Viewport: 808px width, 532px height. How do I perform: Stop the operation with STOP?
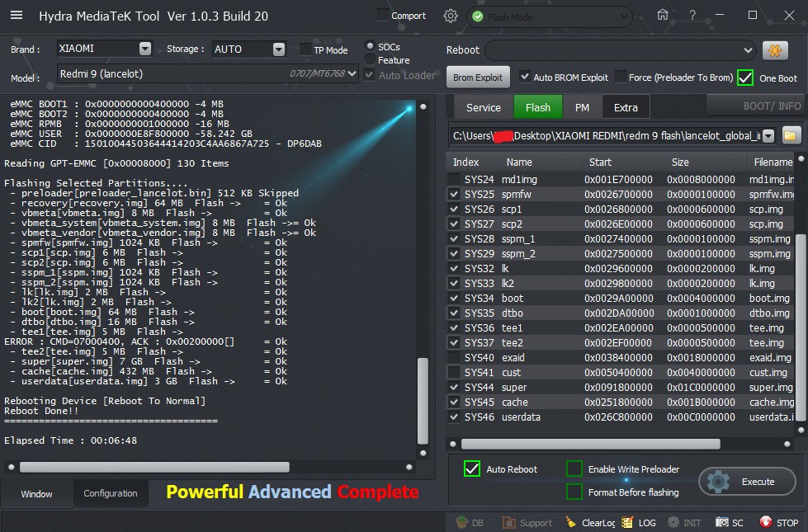778,522
